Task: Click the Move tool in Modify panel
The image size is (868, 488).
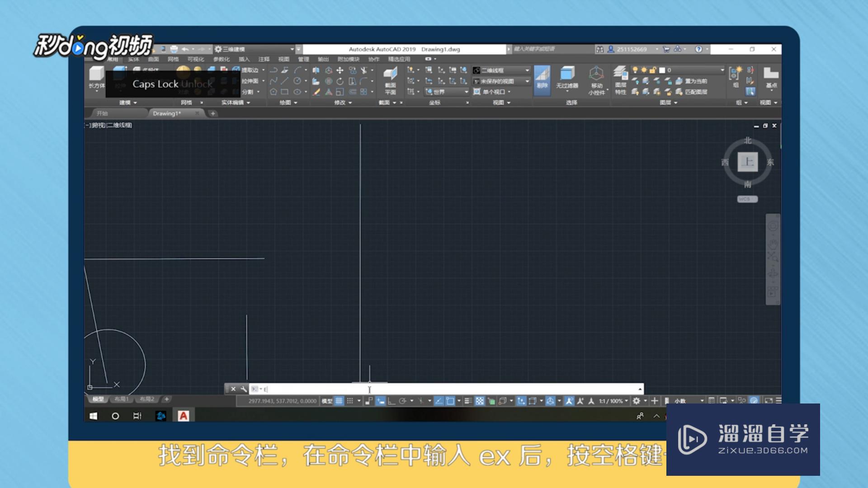Action: (340, 70)
